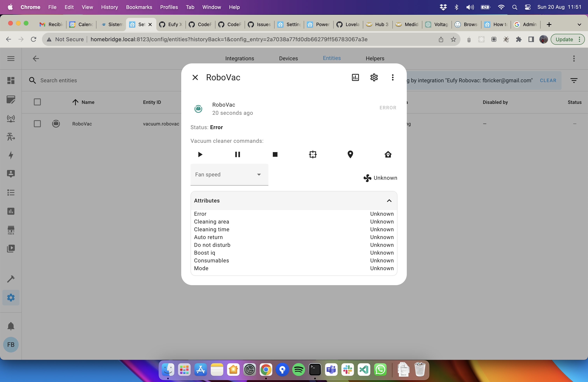
Task: Check the select-all entities checkbox
Action: (x=37, y=102)
